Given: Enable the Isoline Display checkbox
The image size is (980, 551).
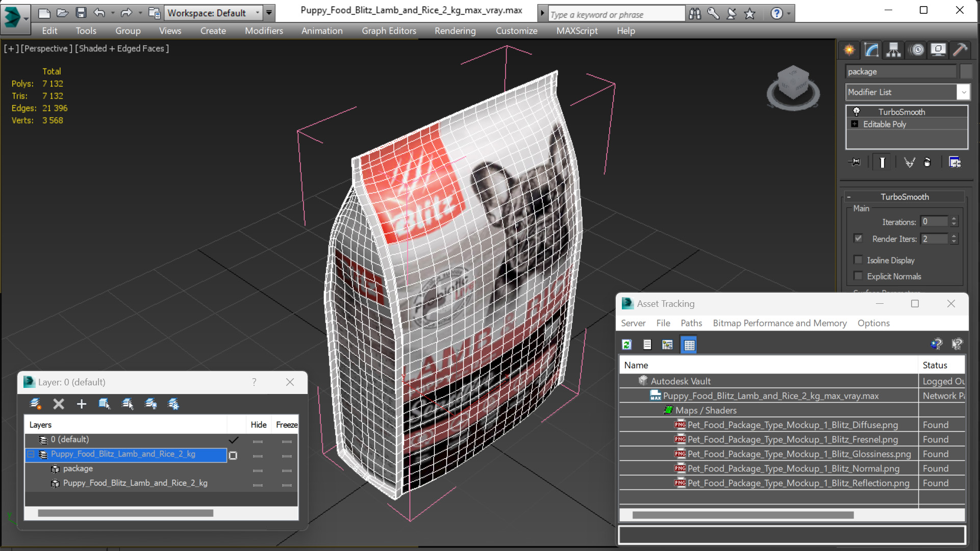Looking at the screenshot, I should click(859, 260).
